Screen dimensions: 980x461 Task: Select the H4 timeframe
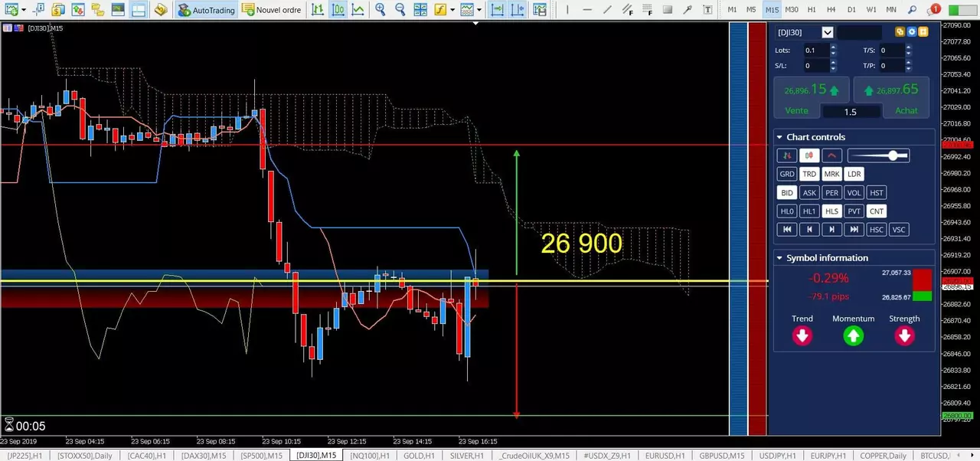(831, 10)
